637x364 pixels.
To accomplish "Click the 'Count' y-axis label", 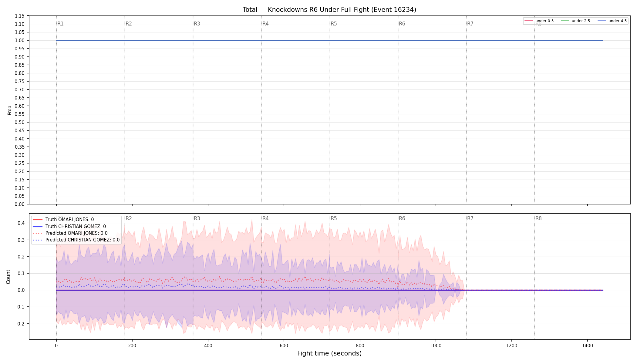I will tap(8, 277).
